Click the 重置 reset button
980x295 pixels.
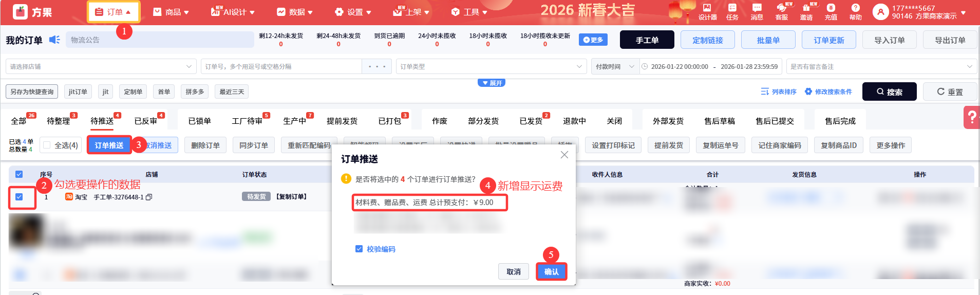coord(950,91)
